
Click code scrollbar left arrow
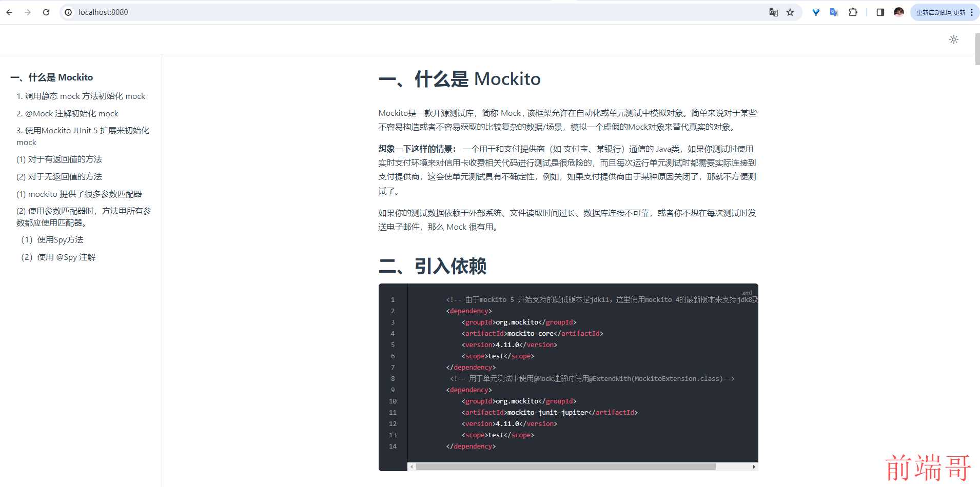coord(411,466)
